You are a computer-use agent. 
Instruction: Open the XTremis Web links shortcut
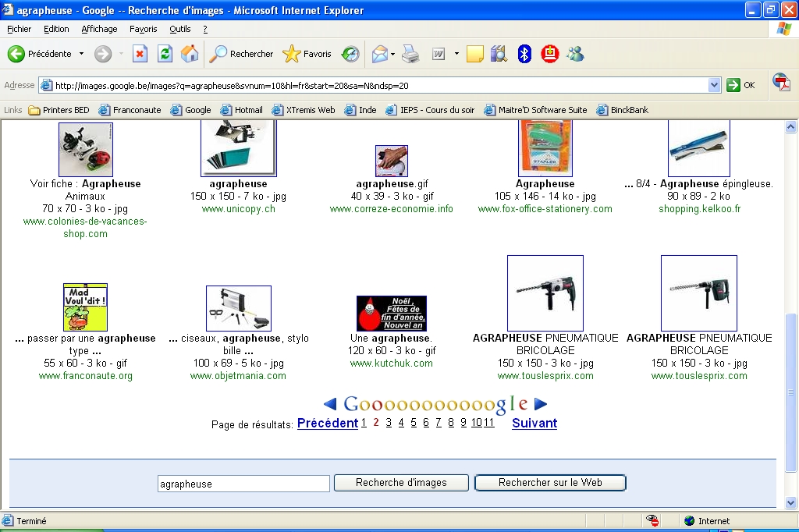point(304,110)
